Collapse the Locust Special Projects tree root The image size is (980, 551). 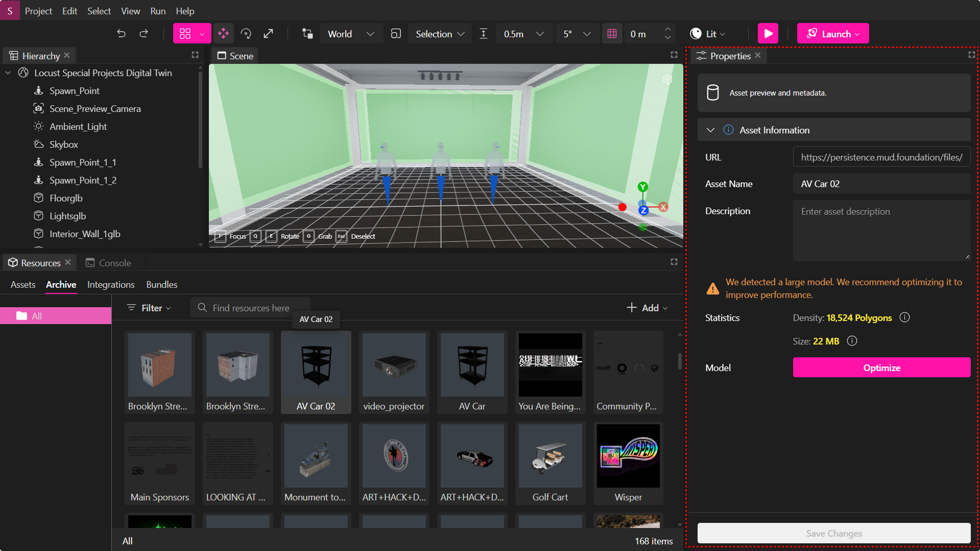pos(8,73)
